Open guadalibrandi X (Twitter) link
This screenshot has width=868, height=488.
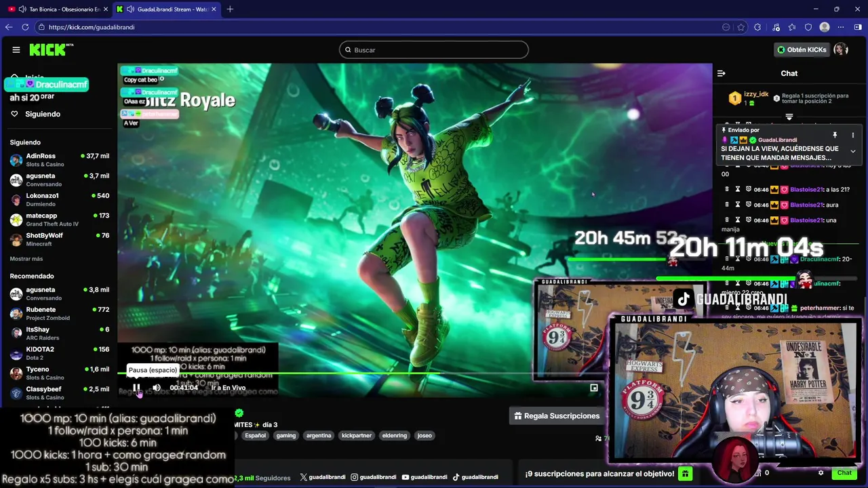click(x=322, y=477)
